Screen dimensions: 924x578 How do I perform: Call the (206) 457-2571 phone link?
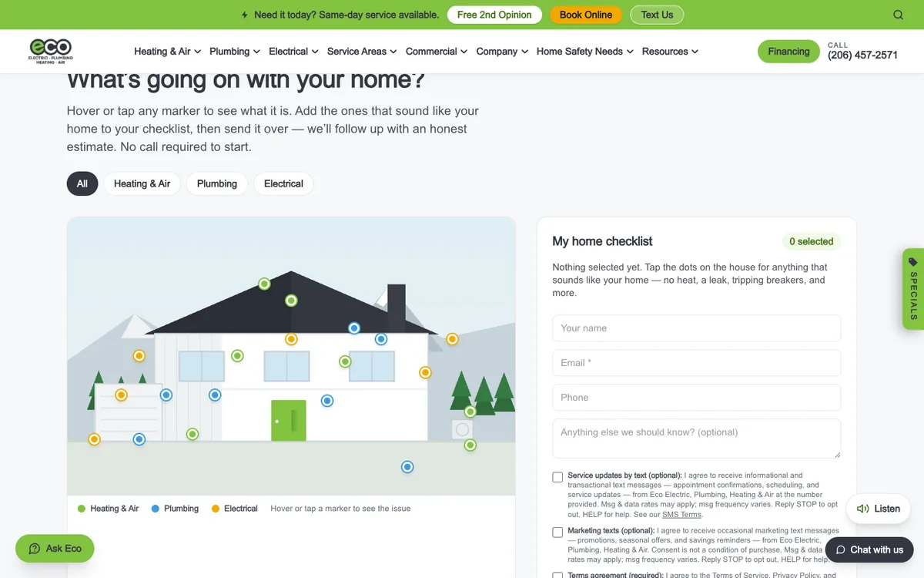click(862, 55)
